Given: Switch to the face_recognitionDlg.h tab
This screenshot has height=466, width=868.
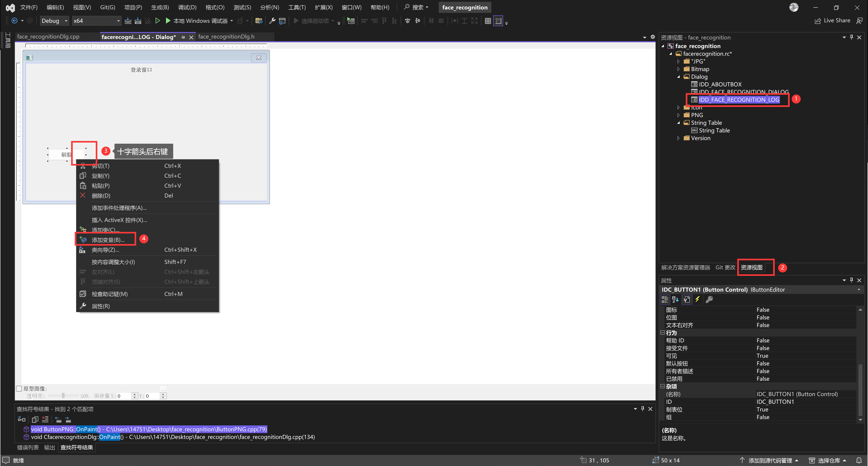Looking at the screenshot, I should 226,37.
